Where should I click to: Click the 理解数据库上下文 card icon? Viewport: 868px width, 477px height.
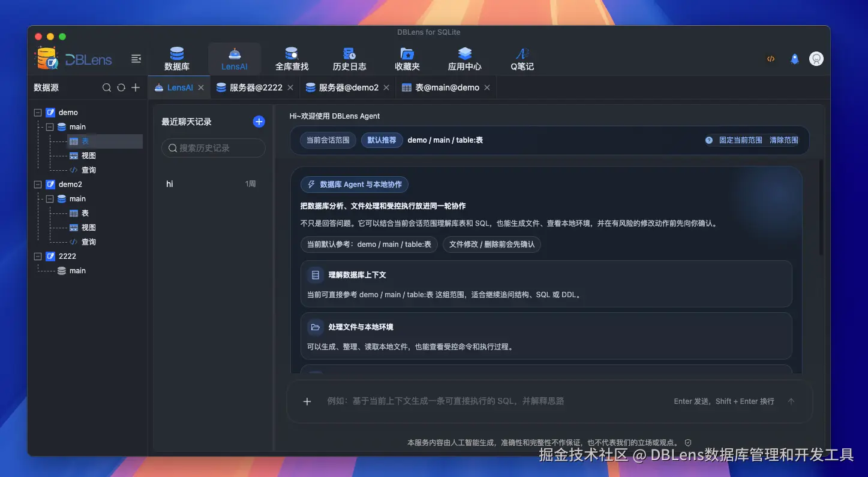pos(316,275)
